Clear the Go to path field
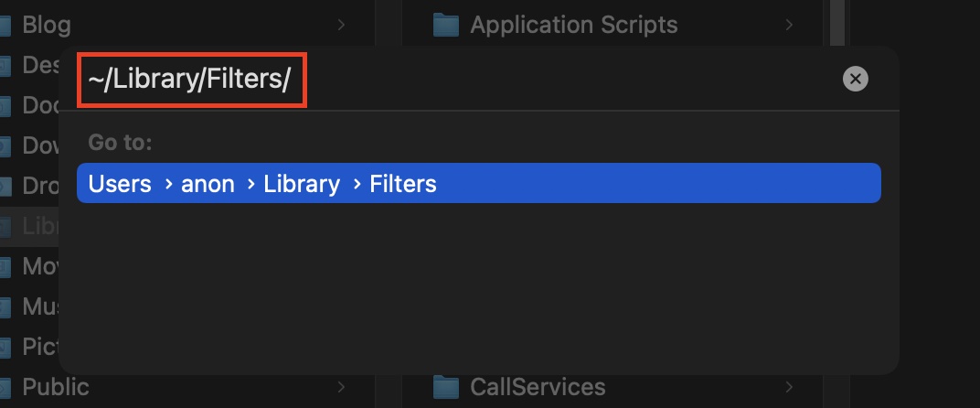 855,79
